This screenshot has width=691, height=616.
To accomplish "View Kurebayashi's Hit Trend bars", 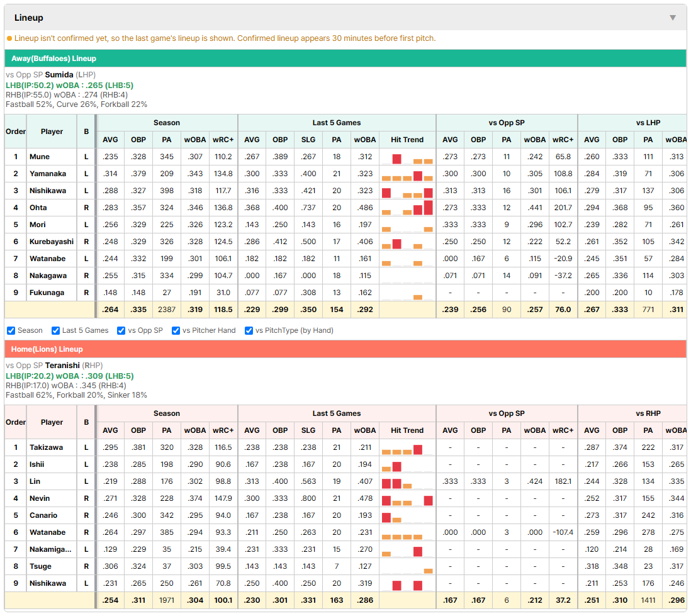I will [x=407, y=242].
